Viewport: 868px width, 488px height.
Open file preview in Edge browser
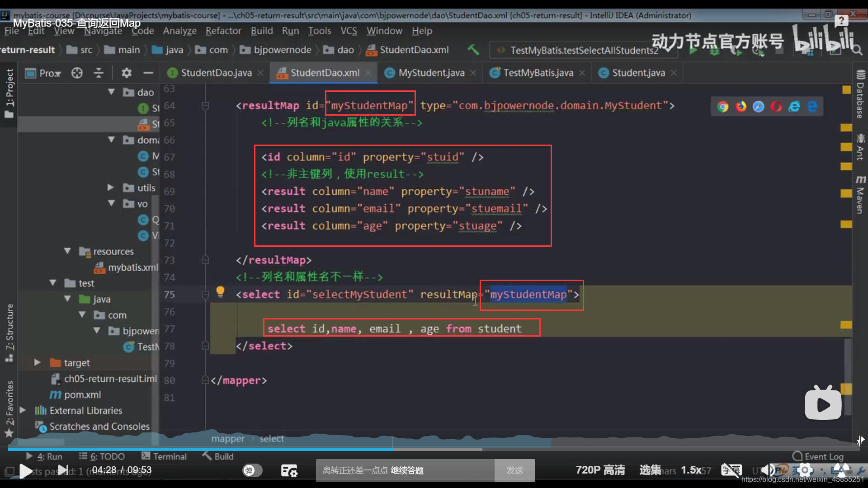pos(812,107)
